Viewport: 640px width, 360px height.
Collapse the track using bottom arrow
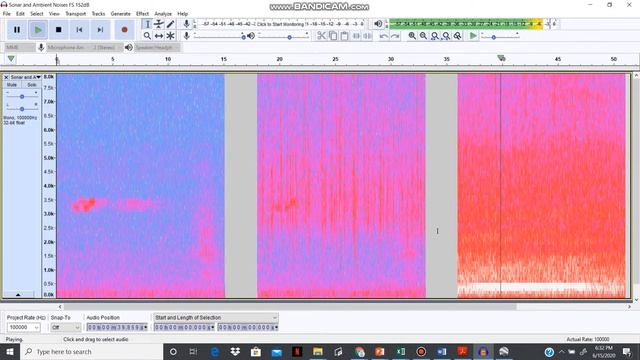tap(18, 294)
